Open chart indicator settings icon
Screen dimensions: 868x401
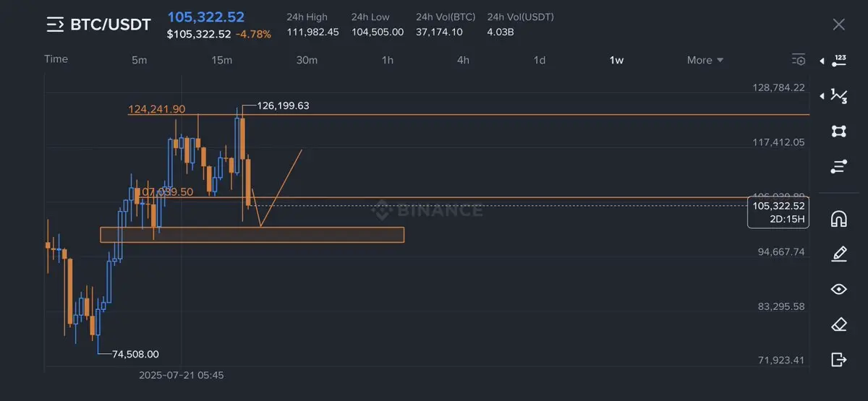pos(799,59)
